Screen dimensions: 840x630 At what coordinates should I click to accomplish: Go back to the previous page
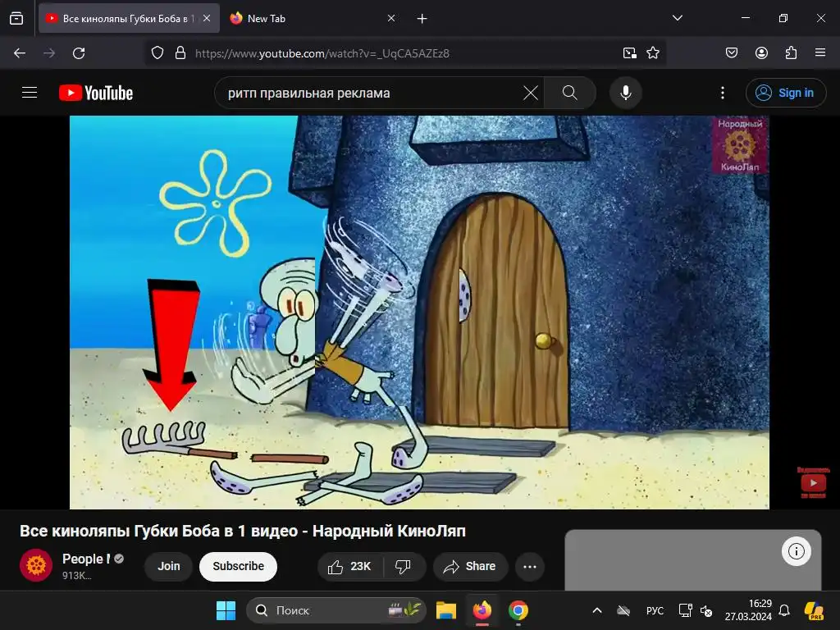point(20,53)
